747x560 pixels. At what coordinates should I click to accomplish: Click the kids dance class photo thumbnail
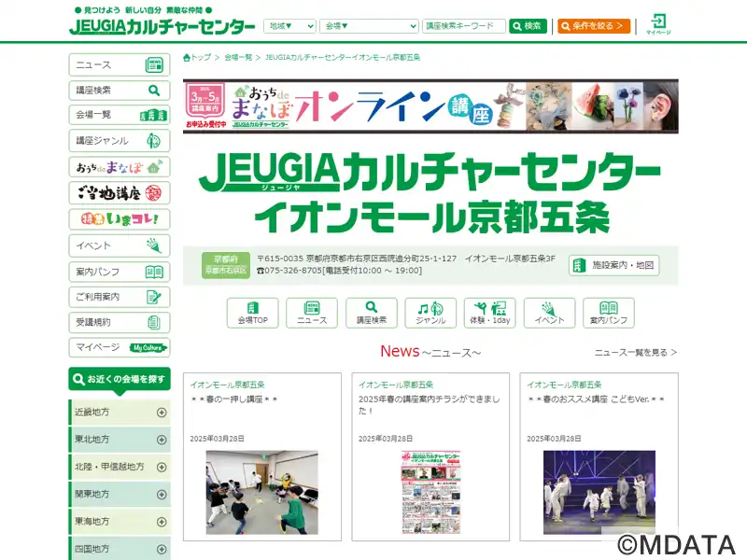(262, 493)
